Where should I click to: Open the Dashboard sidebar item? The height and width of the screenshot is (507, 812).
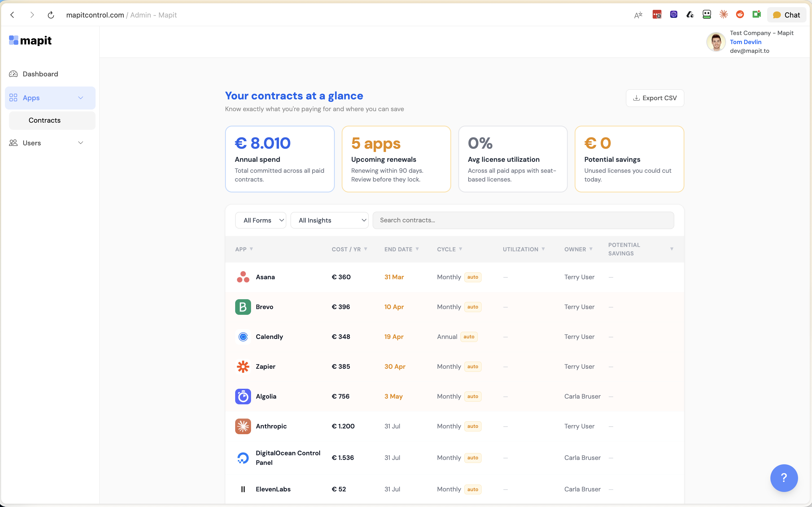pos(40,74)
